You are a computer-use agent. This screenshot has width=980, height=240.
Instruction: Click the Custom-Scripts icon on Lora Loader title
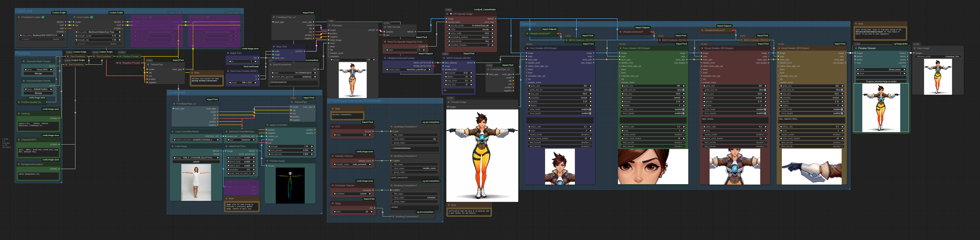92,17
